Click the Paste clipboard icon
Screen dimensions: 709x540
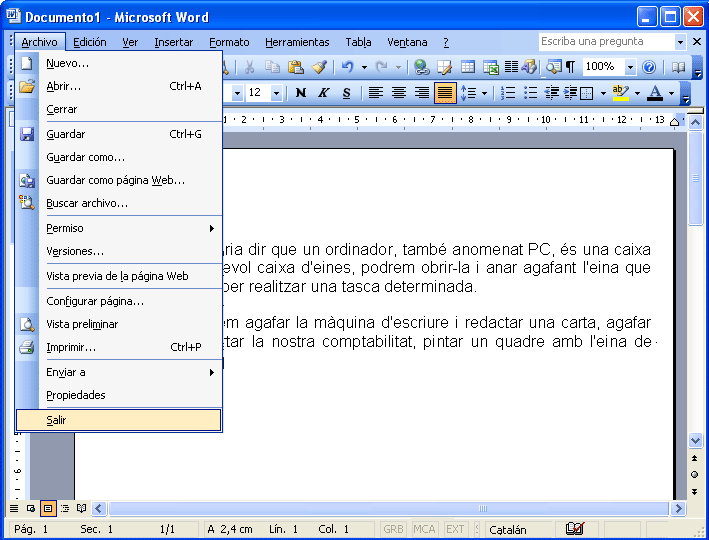(x=295, y=67)
